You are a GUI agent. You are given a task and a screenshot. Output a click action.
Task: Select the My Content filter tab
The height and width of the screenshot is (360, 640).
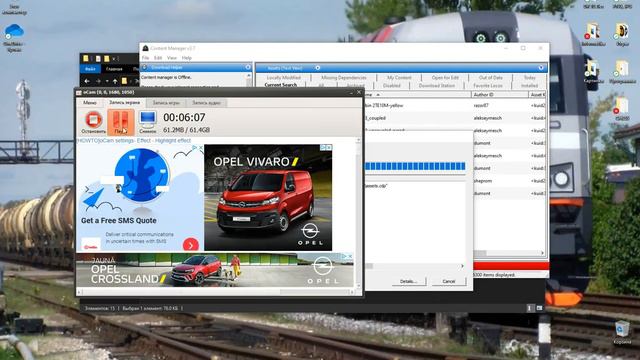tap(399, 78)
